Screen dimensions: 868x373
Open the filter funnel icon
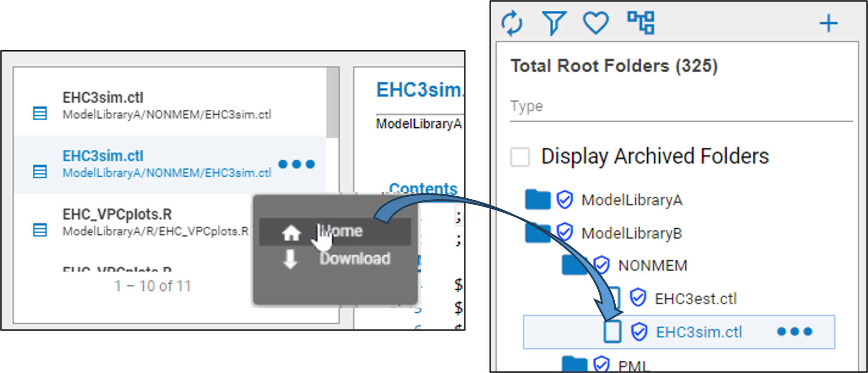pos(554,23)
